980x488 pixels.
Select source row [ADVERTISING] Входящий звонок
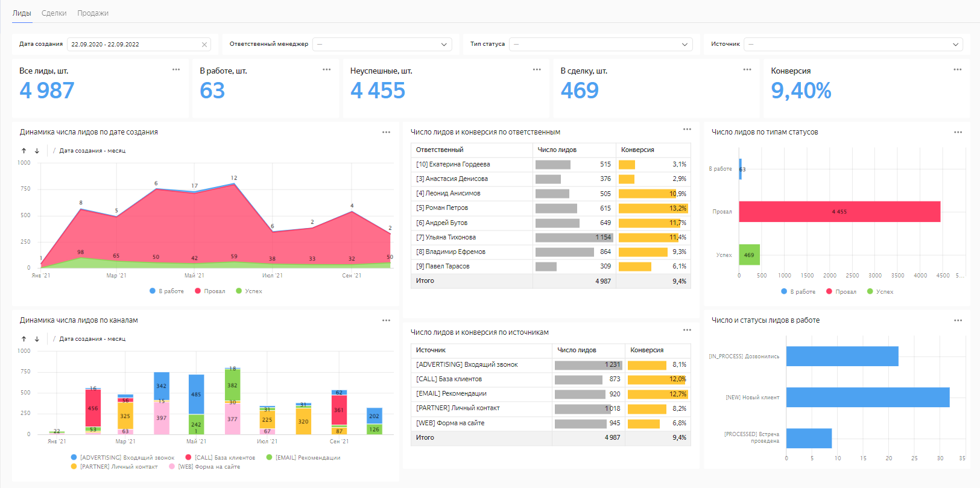pos(551,364)
